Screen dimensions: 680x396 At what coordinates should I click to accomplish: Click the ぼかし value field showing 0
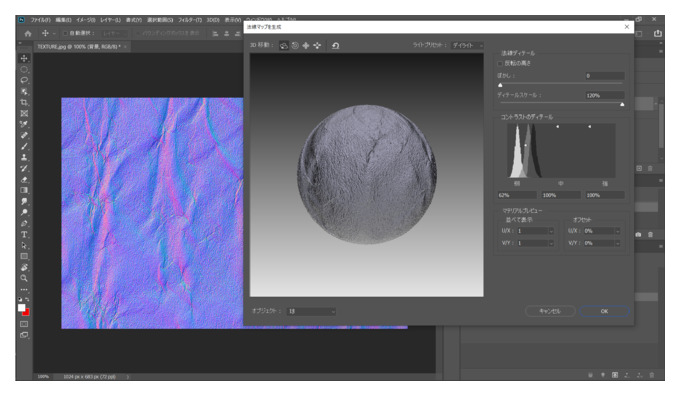(x=605, y=76)
